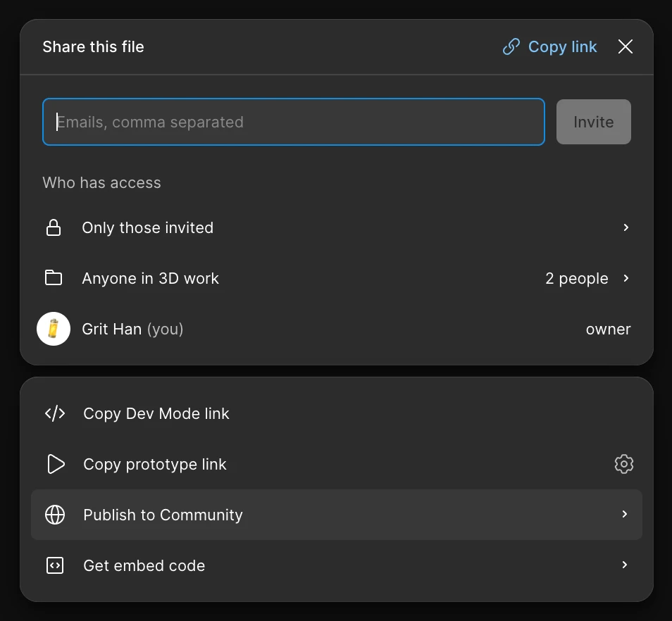Click the Dev Mode code brackets icon
Viewport: 672px width, 621px height.
55,413
